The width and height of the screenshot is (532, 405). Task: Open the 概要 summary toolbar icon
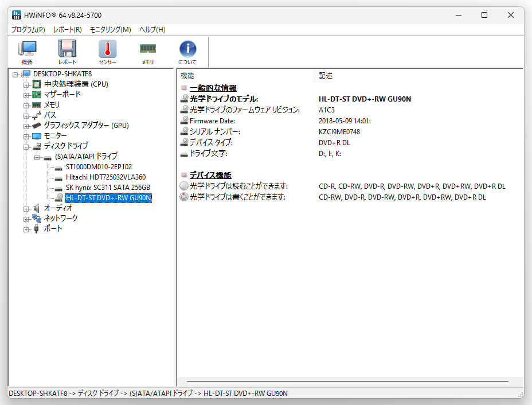[x=27, y=52]
